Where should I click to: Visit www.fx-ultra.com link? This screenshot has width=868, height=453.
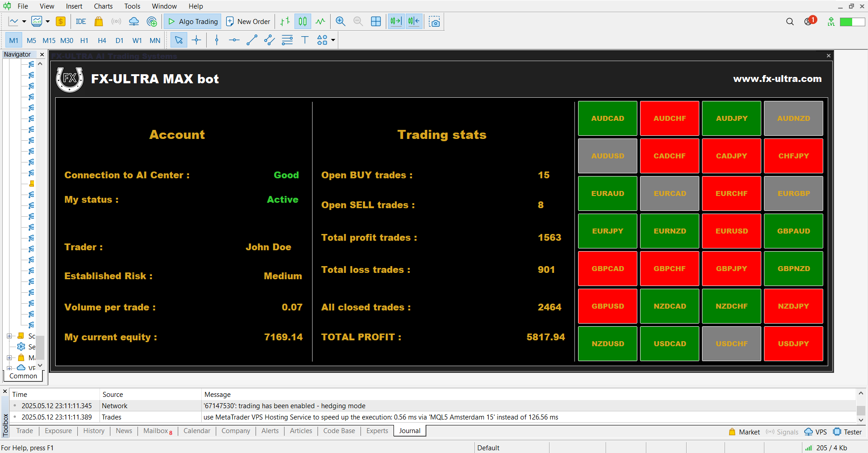[x=777, y=79]
